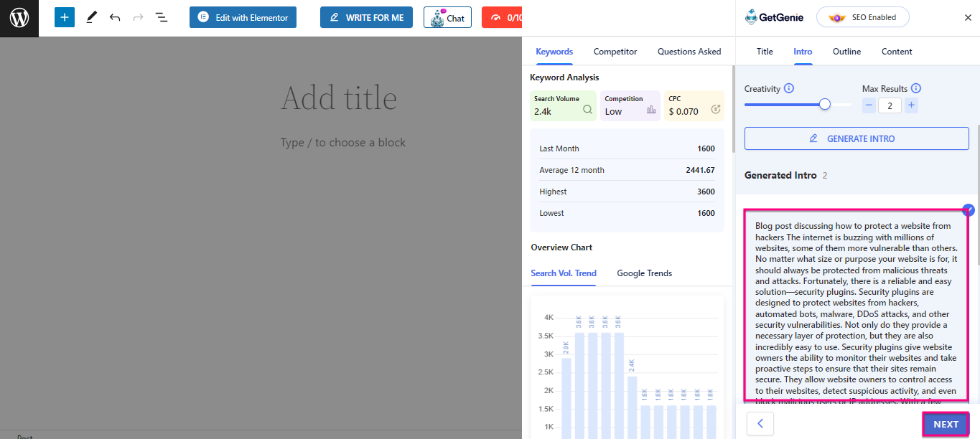Select the pencil Tools icon

[91, 17]
